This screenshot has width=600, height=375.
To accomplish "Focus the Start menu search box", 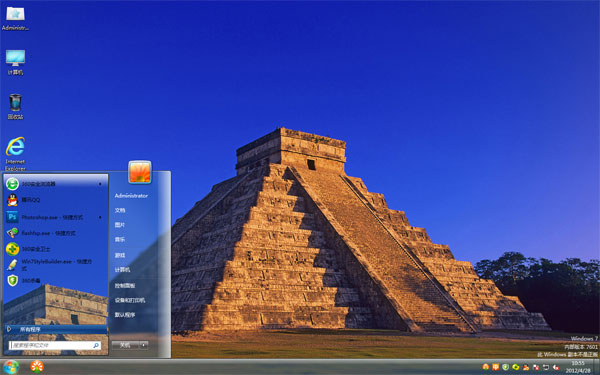I will pyautogui.click(x=55, y=346).
